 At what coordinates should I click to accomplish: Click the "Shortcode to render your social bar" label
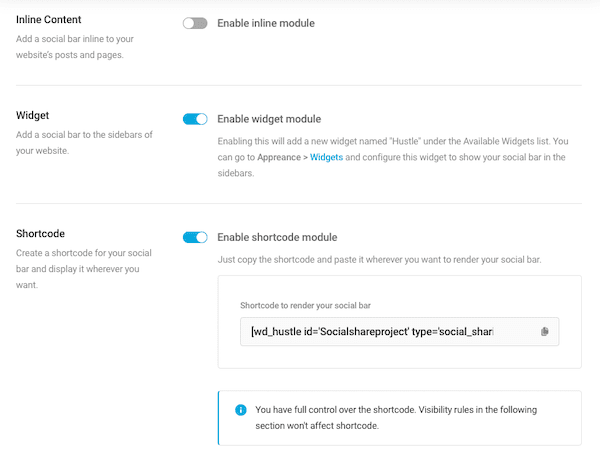pyautogui.click(x=305, y=305)
